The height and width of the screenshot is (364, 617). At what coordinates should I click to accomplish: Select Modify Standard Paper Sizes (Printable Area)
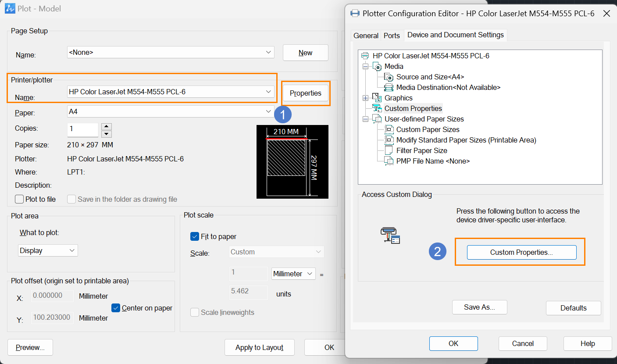466,140
